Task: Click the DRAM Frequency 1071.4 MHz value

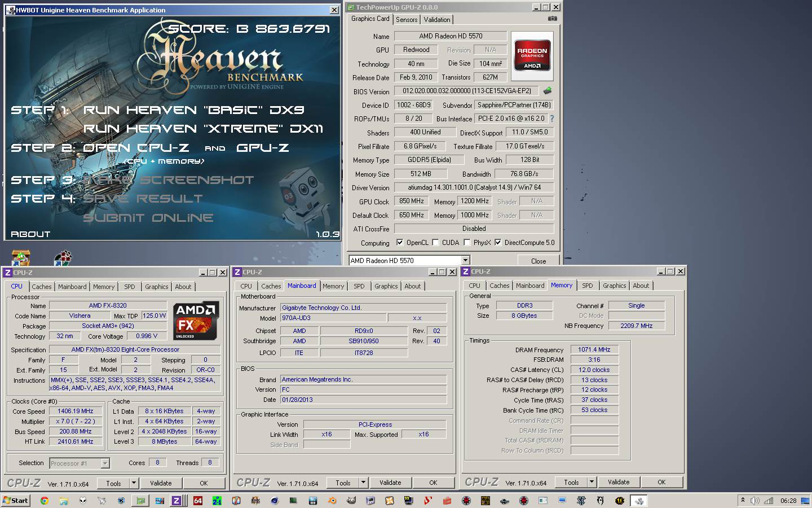Action: pos(594,349)
